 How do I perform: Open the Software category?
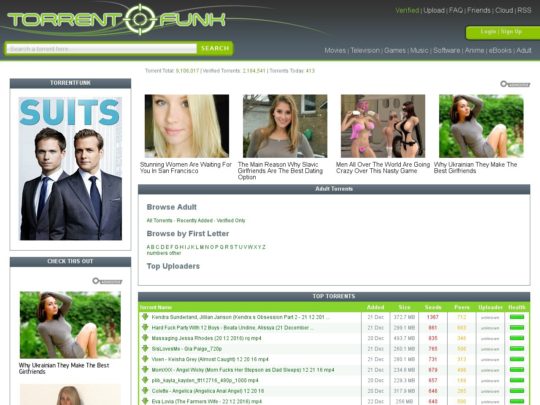(446, 50)
